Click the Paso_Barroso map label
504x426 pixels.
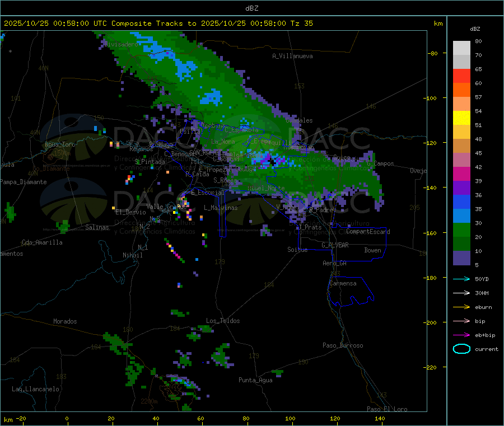point(343,345)
